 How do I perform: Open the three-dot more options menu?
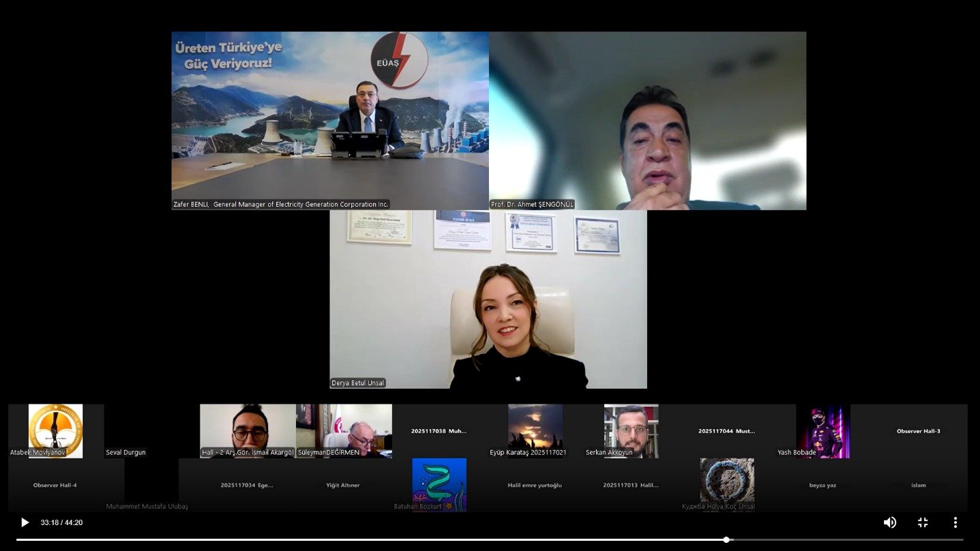tap(955, 522)
